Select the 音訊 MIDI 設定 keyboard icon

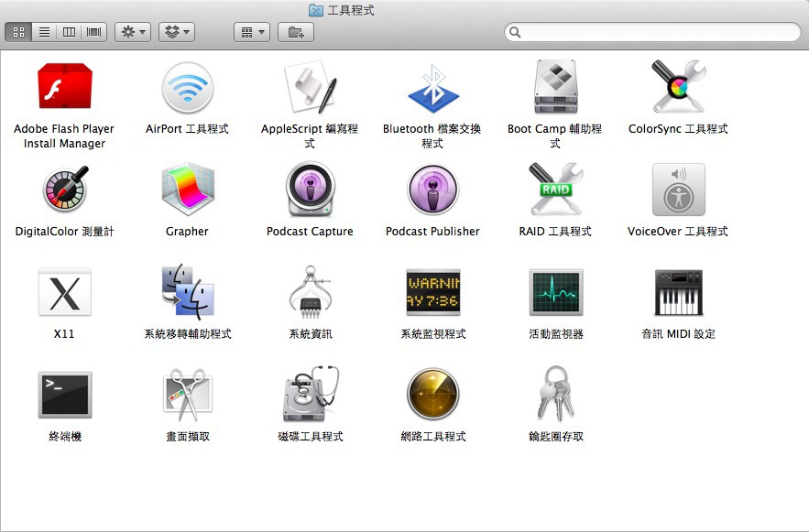click(679, 292)
